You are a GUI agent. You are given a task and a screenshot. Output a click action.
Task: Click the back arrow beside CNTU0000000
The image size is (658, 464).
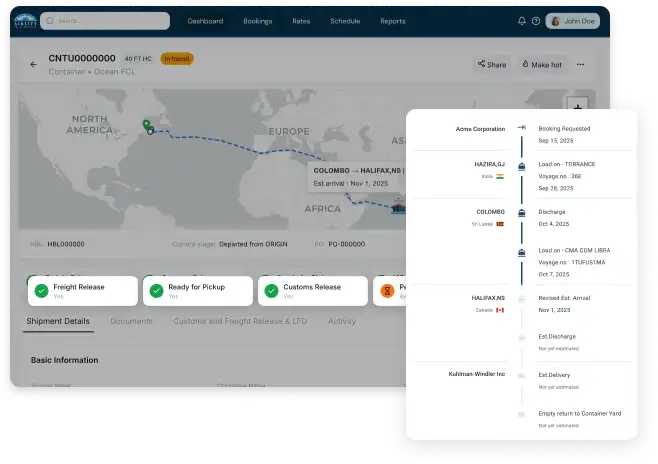tap(34, 64)
